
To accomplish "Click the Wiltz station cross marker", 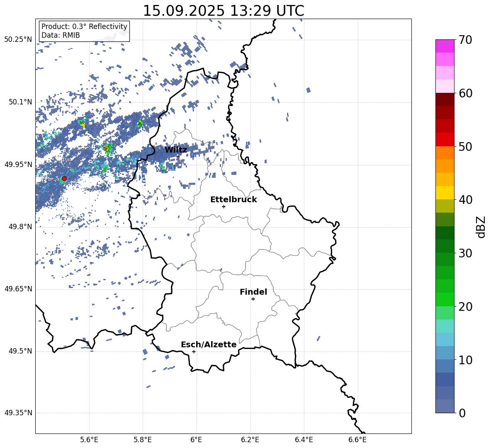I will point(178,157).
